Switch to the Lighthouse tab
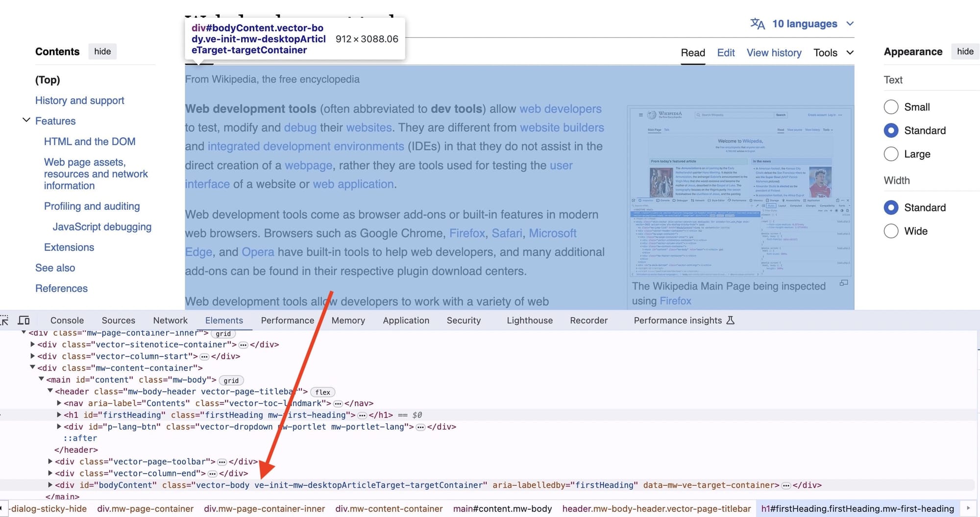This screenshot has height=517, width=980. point(529,320)
